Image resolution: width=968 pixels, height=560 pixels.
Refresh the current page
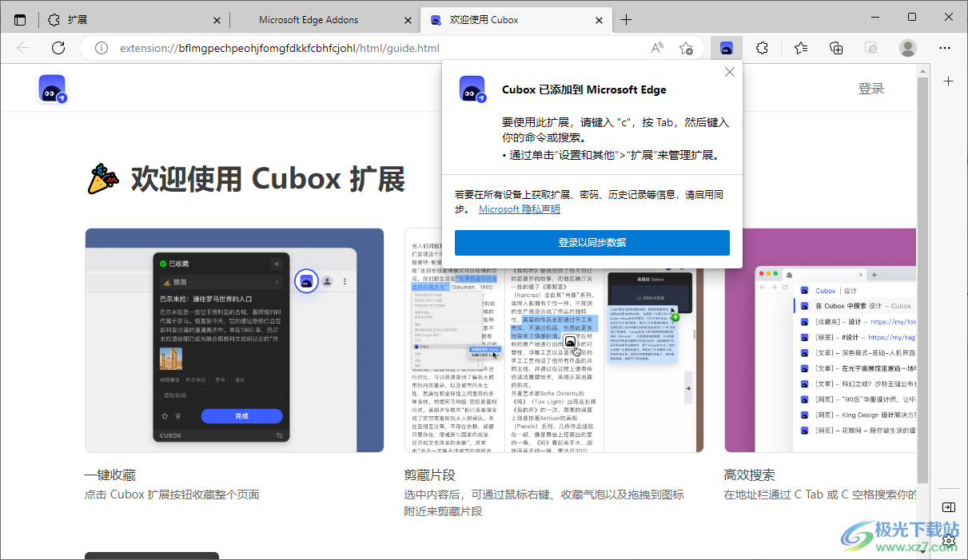tap(58, 48)
